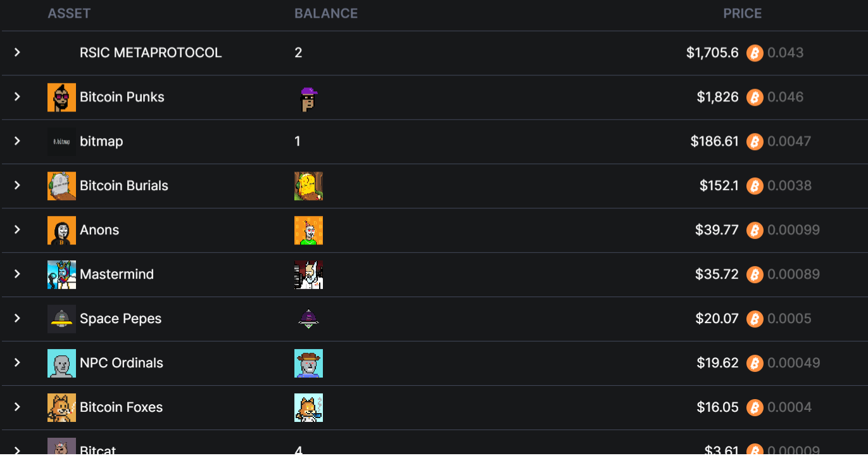Image resolution: width=868 pixels, height=458 pixels.
Task: Sort by the BALANCE column header
Action: pyautogui.click(x=326, y=13)
